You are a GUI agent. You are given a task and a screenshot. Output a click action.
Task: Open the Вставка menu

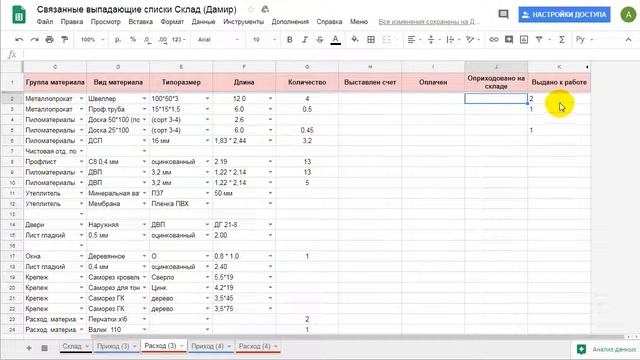click(x=140, y=22)
